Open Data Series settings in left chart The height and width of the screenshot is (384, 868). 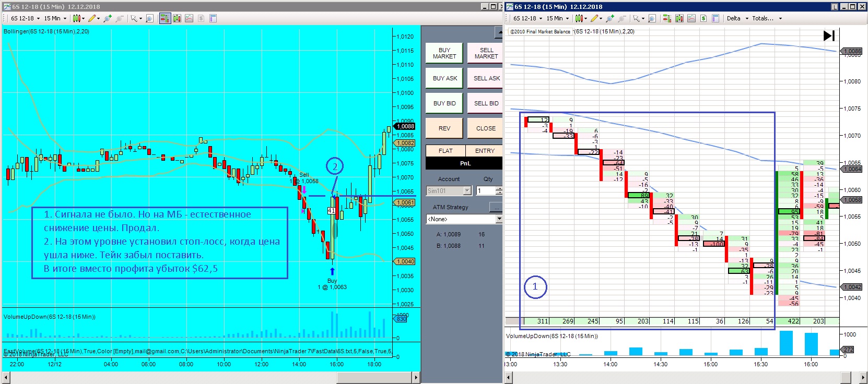[x=177, y=18]
